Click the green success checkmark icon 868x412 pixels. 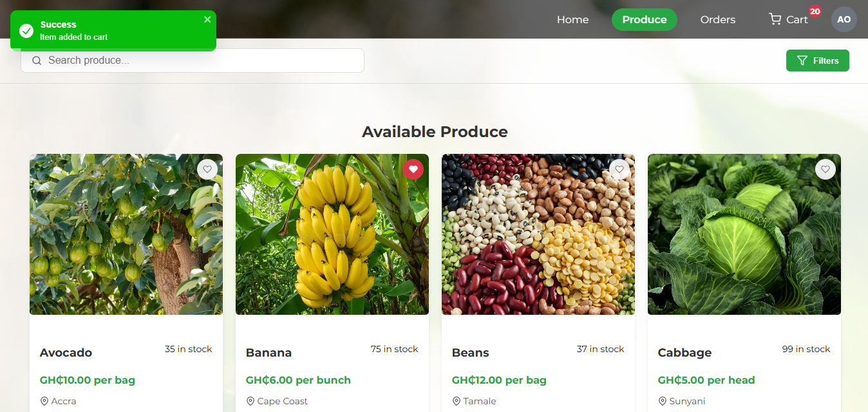pyautogui.click(x=26, y=31)
